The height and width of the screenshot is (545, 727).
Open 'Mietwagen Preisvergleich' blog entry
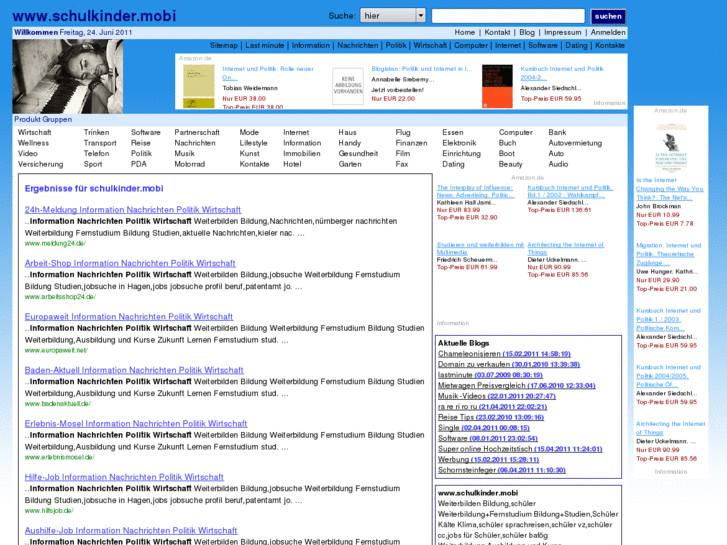coord(517,385)
